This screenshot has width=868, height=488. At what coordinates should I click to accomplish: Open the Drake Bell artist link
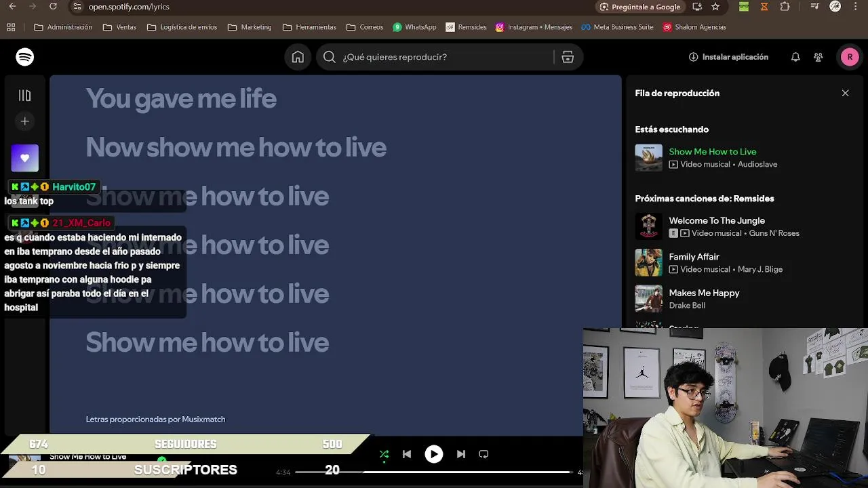tap(687, 306)
